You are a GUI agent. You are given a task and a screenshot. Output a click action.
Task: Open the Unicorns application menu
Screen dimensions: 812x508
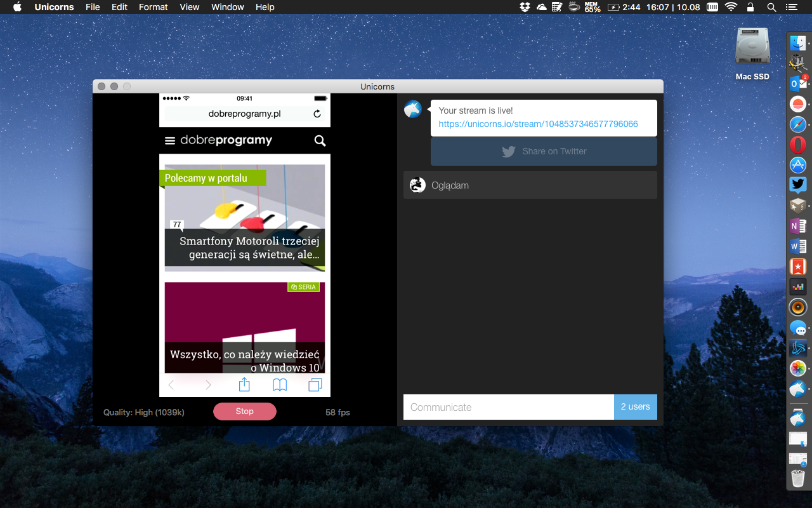54,7
